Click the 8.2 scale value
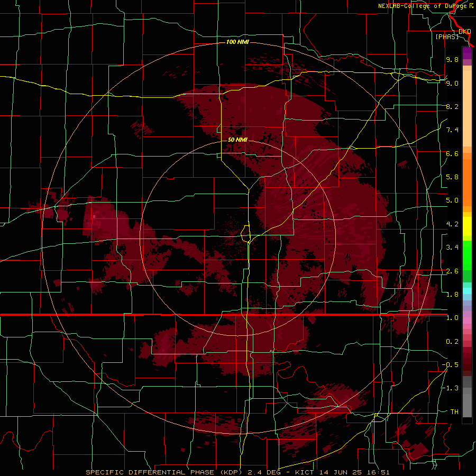 [x=452, y=106]
